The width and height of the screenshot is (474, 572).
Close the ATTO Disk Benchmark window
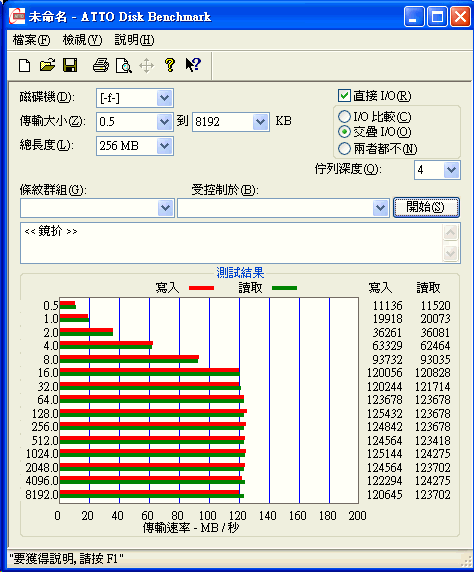point(460,16)
